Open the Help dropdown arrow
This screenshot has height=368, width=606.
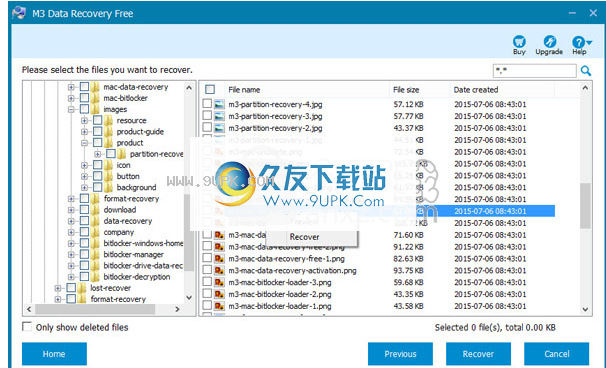pyautogui.click(x=589, y=42)
